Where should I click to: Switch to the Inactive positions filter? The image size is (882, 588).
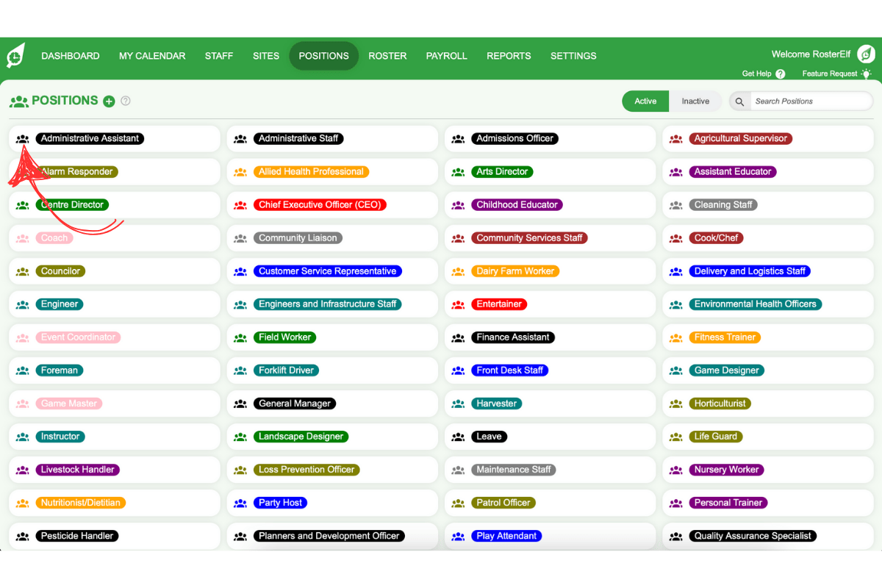coord(695,101)
